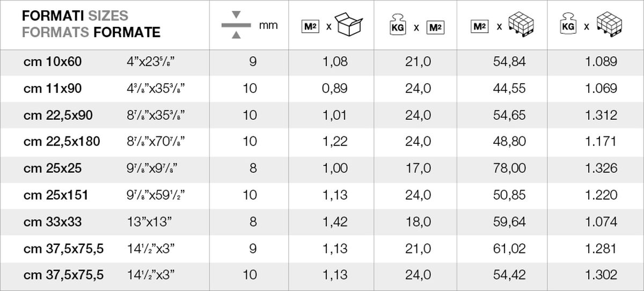This screenshot has width=644, height=291.
Task: Select the 17,0 weight value
Action: point(418,169)
